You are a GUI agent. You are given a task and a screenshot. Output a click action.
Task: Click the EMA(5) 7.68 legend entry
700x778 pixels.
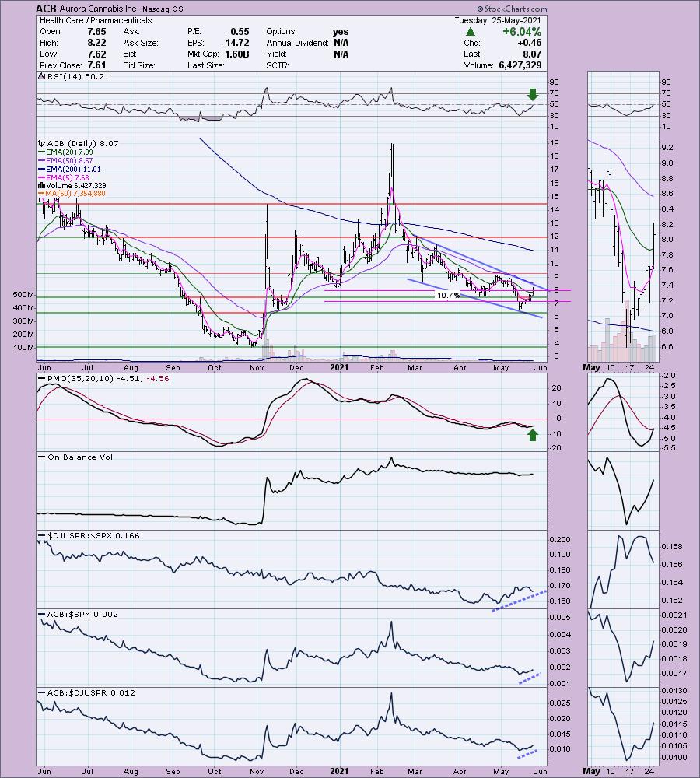pyautogui.click(x=64, y=177)
